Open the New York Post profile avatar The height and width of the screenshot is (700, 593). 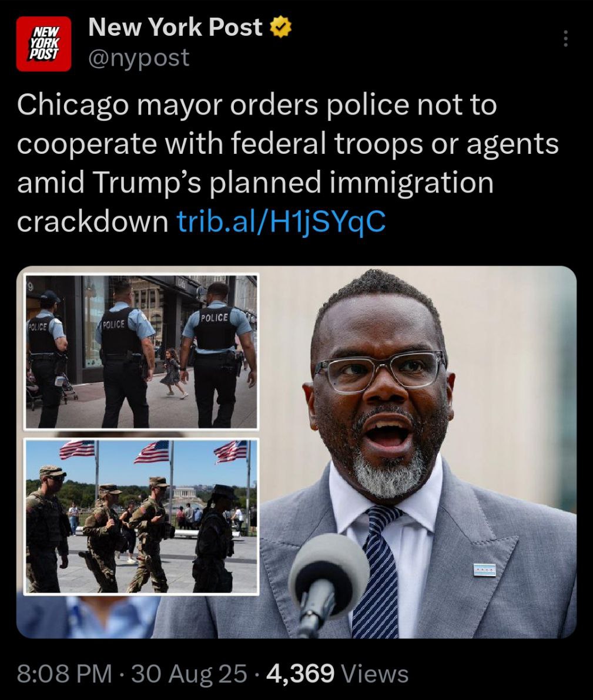[x=43, y=43]
